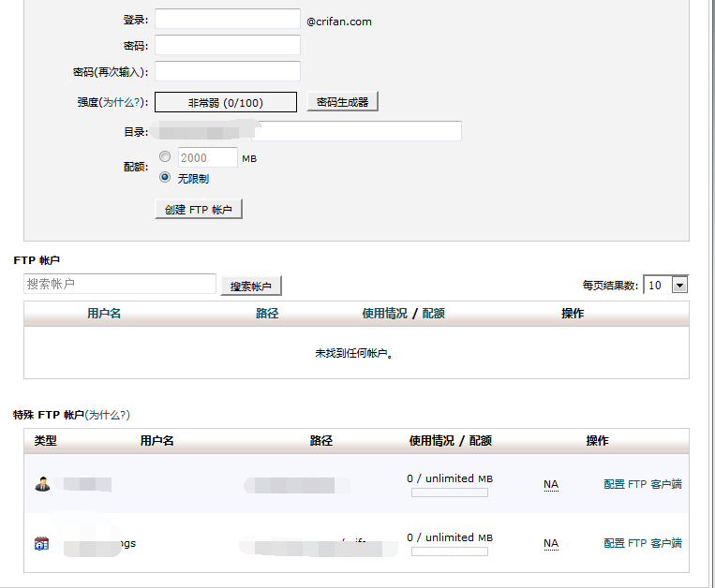
Task: Click the 用户名 header in special accounts table
Action: (156, 440)
